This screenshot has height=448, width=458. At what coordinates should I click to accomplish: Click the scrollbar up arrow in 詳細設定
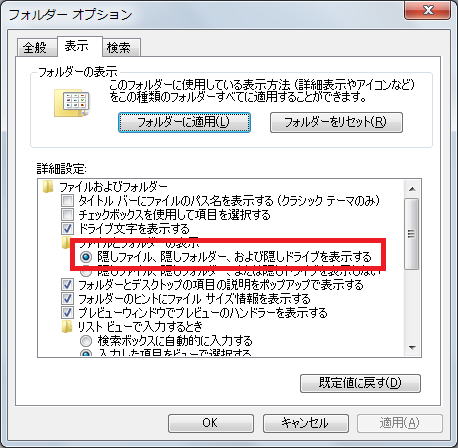coord(412,189)
